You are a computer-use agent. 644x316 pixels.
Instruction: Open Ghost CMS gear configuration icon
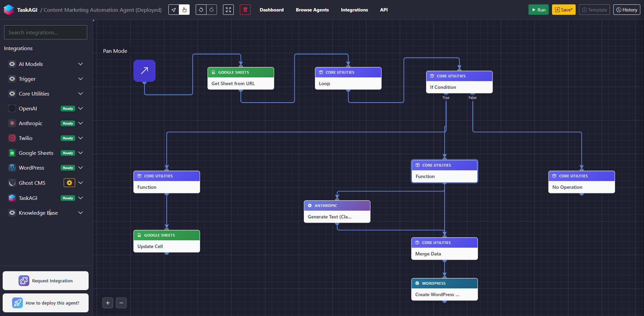point(69,183)
